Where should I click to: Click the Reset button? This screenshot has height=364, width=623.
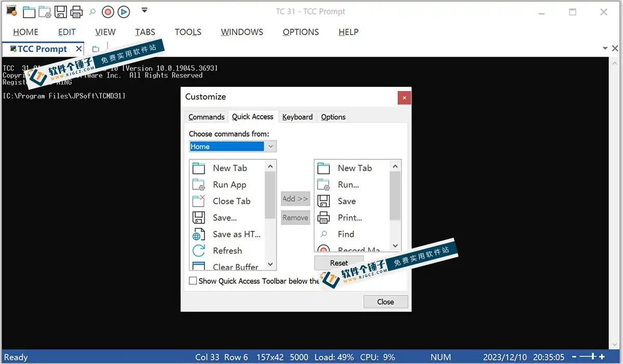point(339,263)
